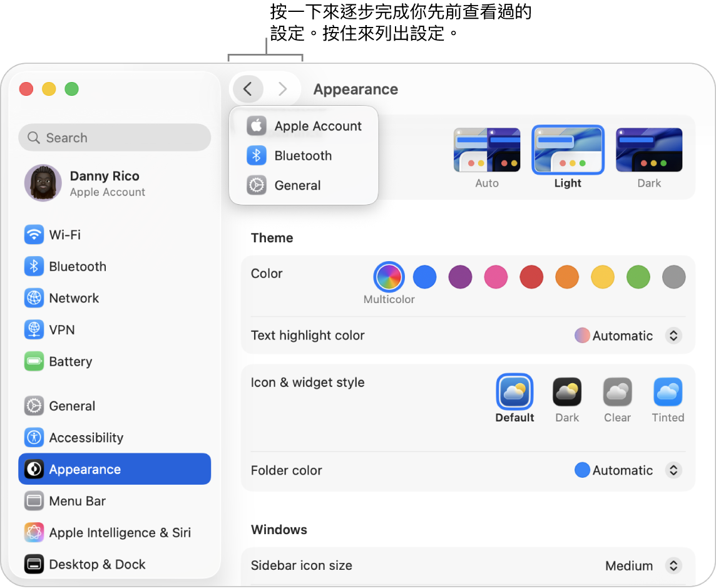
Task: Open Network settings from the sidebar
Action: tap(73, 298)
